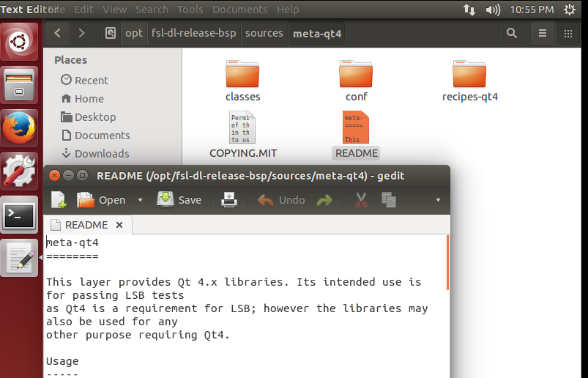Open the sound volume indicator
This screenshot has width=588, height=378.
(493, 10)
